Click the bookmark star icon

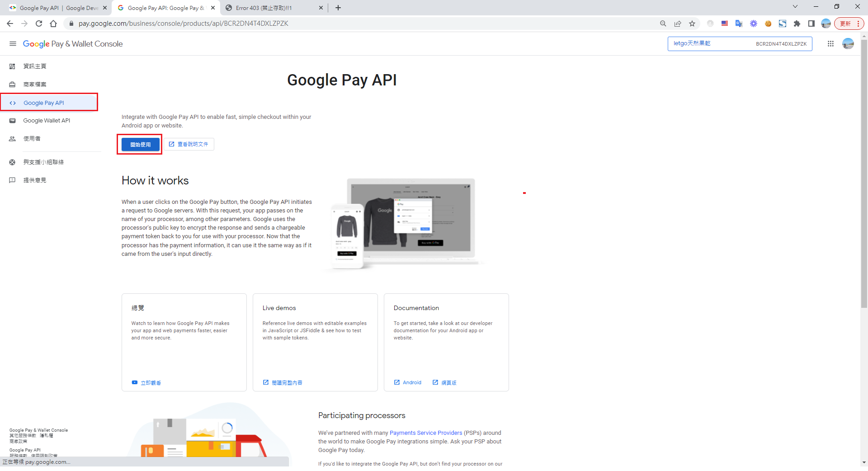692,24
